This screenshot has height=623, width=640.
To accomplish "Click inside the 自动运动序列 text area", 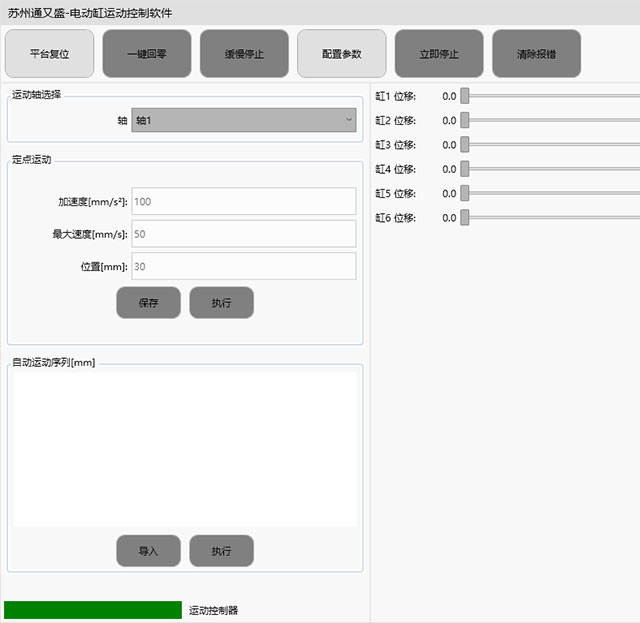I will point(184,448).
